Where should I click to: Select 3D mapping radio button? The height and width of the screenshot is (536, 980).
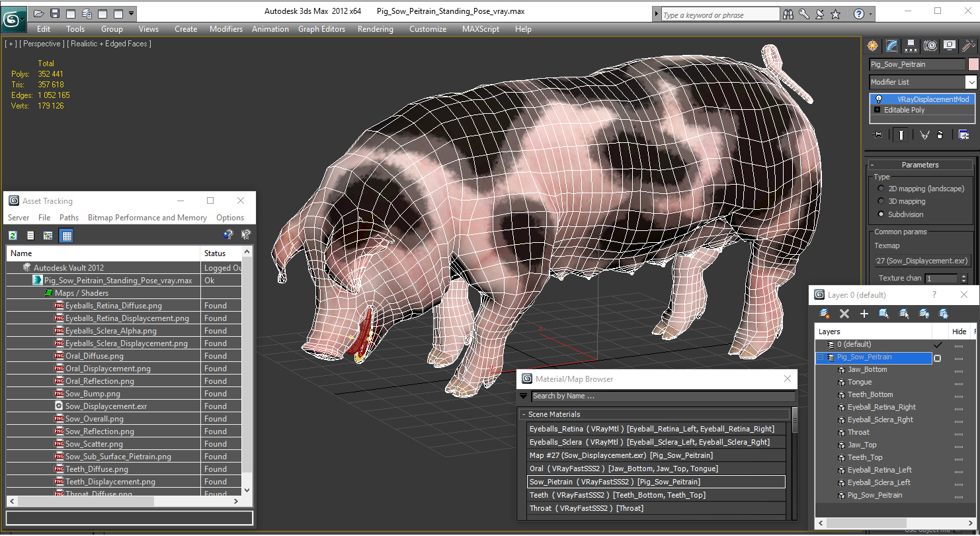pyautogui.click(x=881, y=201)
